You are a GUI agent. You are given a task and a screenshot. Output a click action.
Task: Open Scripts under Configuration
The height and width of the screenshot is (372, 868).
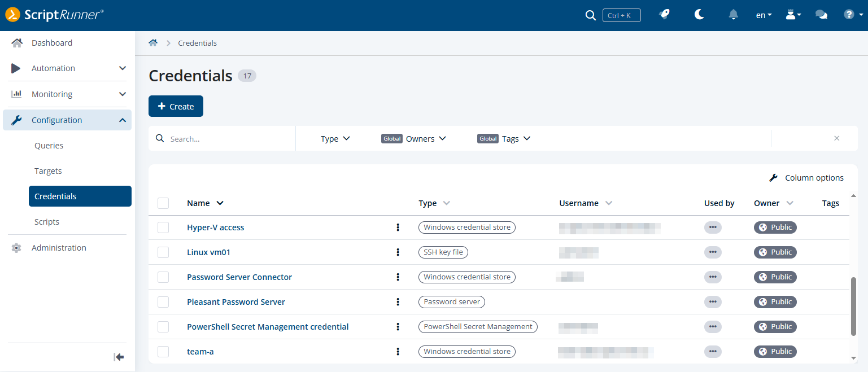[47, 222]
